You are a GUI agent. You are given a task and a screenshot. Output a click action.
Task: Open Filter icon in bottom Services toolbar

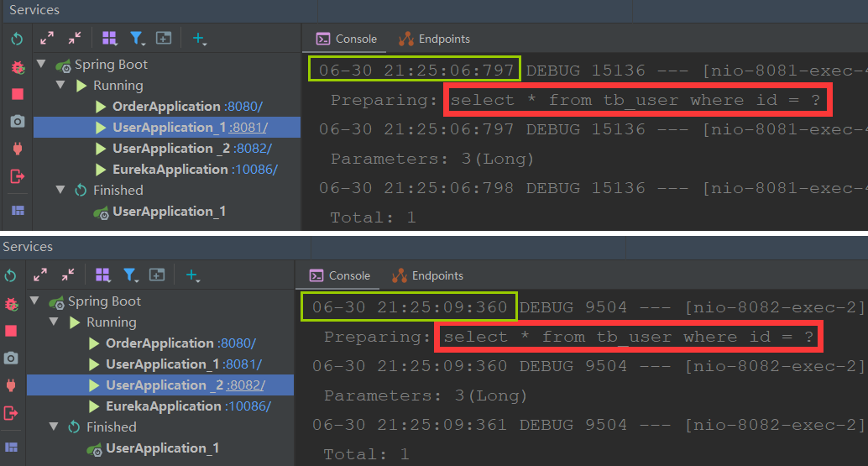pyautogui.click(x=130, y=275)
